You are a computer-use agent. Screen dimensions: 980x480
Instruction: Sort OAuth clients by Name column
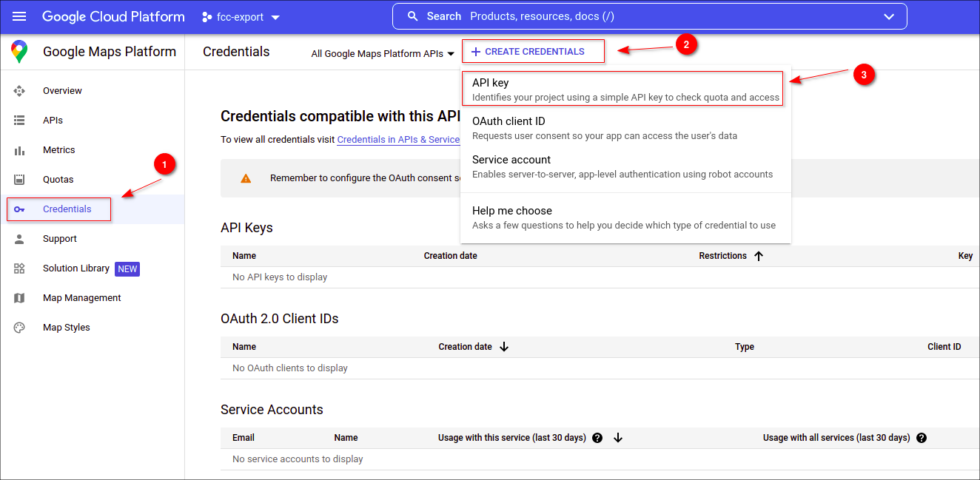point(244,347)
